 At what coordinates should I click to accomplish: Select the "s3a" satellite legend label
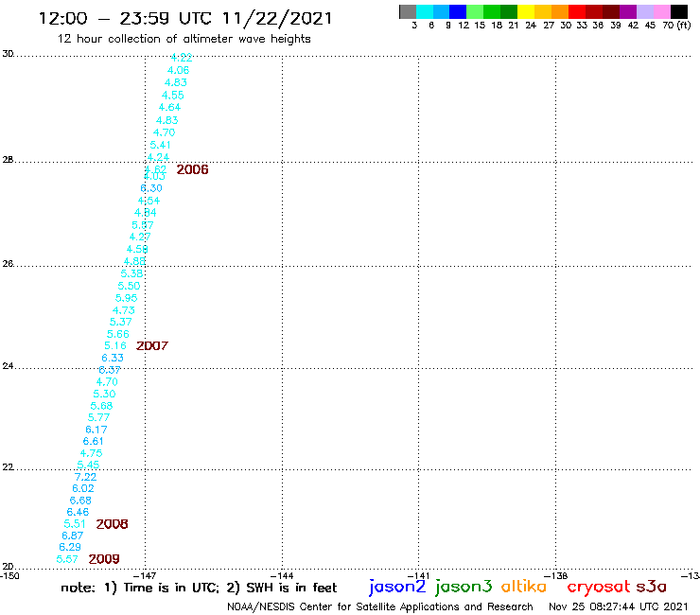(652, 587)
